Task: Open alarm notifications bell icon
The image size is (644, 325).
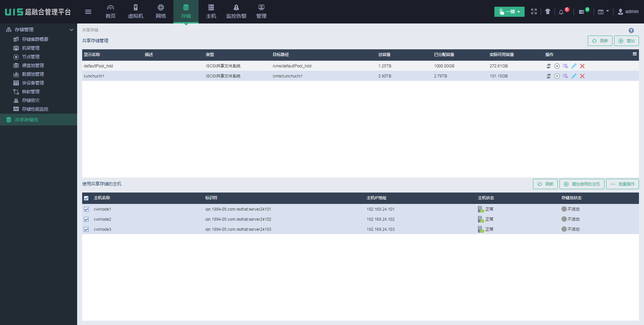Action: (561, 12)
